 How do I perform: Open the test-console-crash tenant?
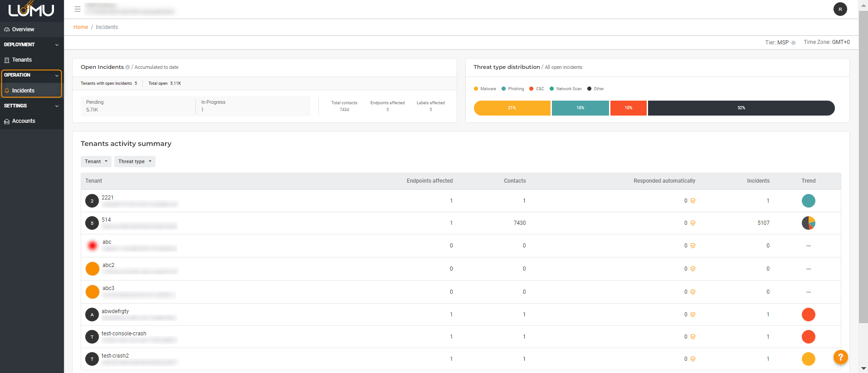(x=124, y=334)
